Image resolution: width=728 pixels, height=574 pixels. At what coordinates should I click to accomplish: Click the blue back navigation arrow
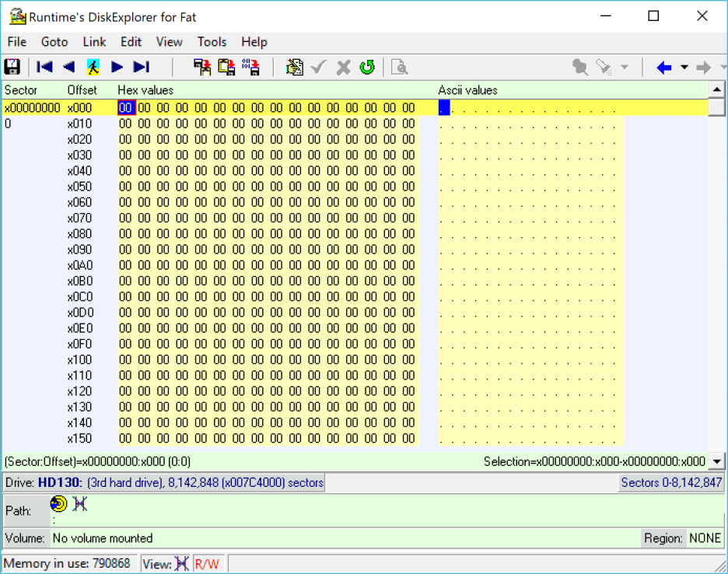point(663,68)
